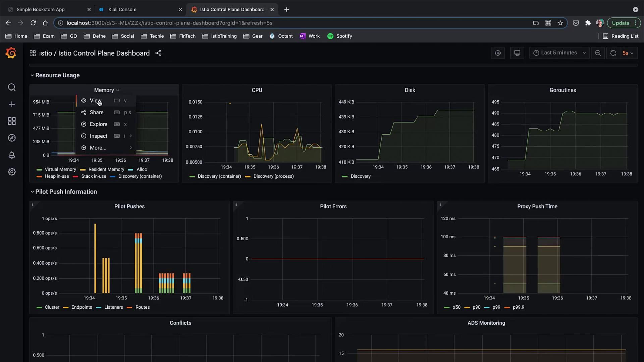
Task: Open dashboard settings gear in top toolbar
Action: click(x=498, y=53)
